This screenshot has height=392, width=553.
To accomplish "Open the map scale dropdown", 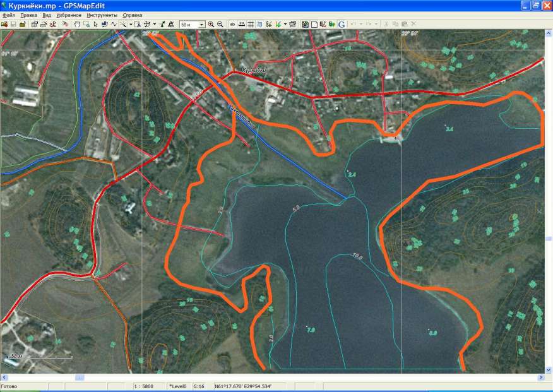I will [x=202, y=24].
